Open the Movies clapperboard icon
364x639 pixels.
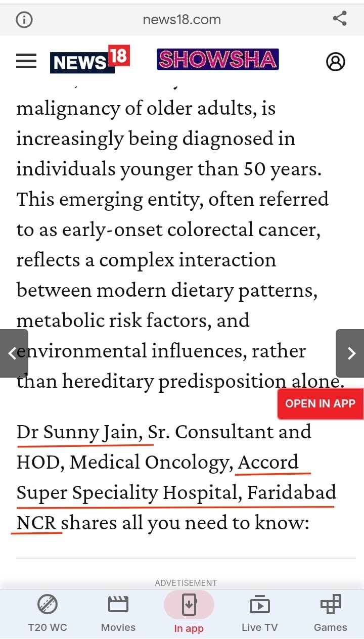click(x=118, y=604)
